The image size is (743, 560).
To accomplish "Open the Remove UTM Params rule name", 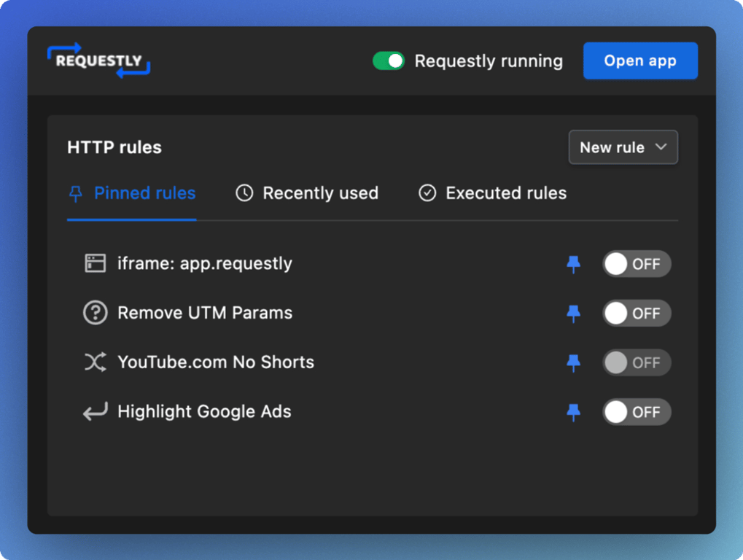I will (x=205, y=313).
